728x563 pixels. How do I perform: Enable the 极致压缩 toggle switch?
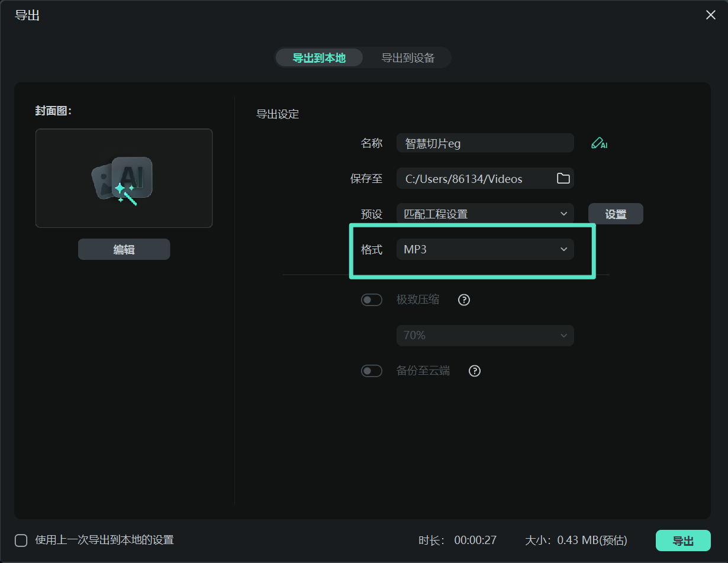pos(372,300)
